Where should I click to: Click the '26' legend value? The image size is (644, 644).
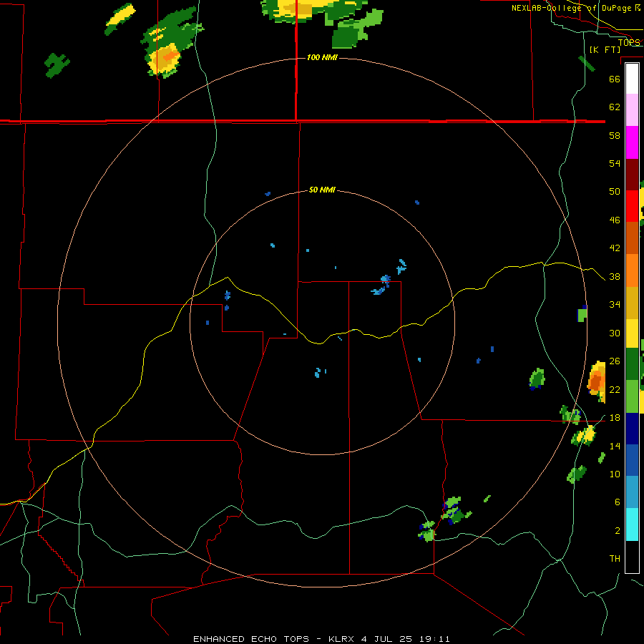pos(615,361)
